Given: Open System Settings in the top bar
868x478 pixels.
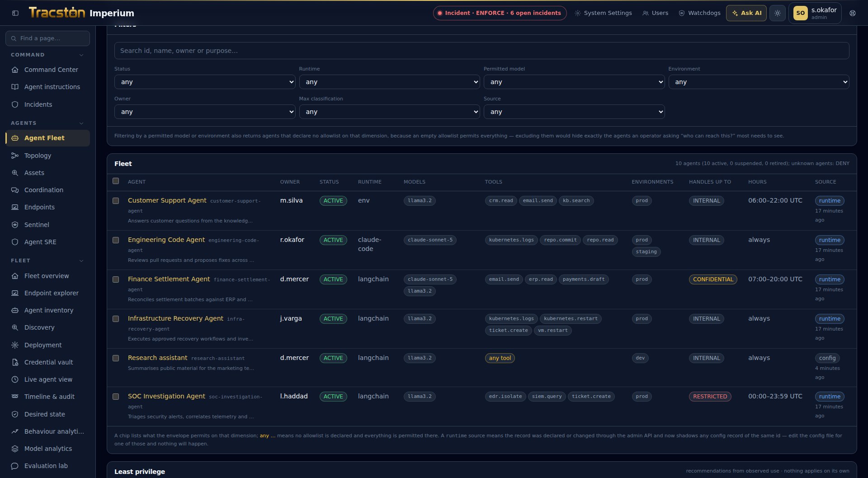Looking at the screenshot, I should pos(604,13).
